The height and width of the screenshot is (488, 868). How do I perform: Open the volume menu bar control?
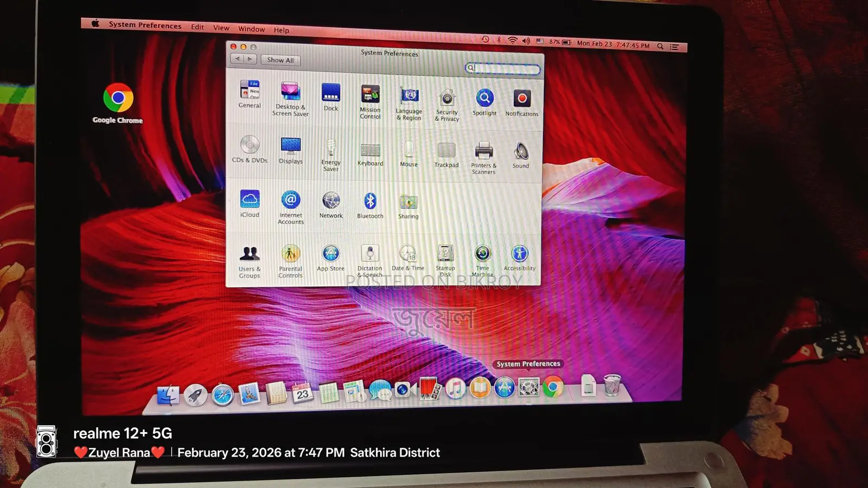pos(526,41)
